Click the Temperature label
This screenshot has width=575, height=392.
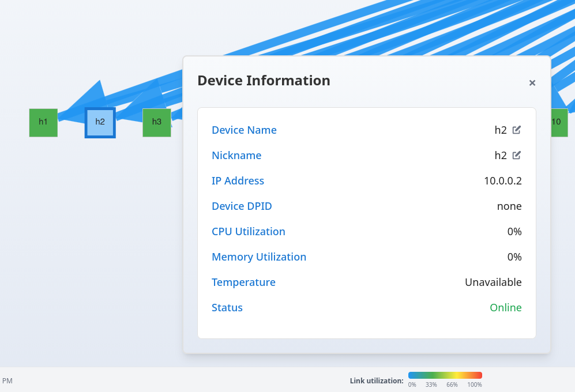pyautogui.click(x=243, y=282)
